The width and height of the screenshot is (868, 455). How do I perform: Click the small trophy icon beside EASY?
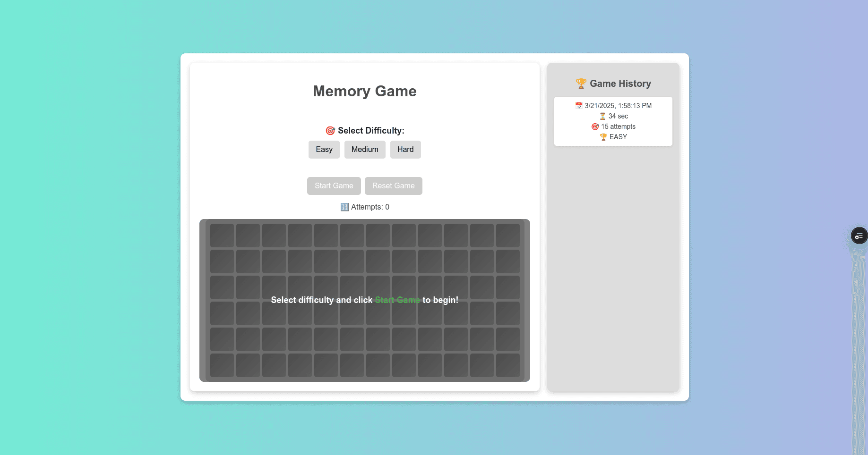tap(603, 137)
